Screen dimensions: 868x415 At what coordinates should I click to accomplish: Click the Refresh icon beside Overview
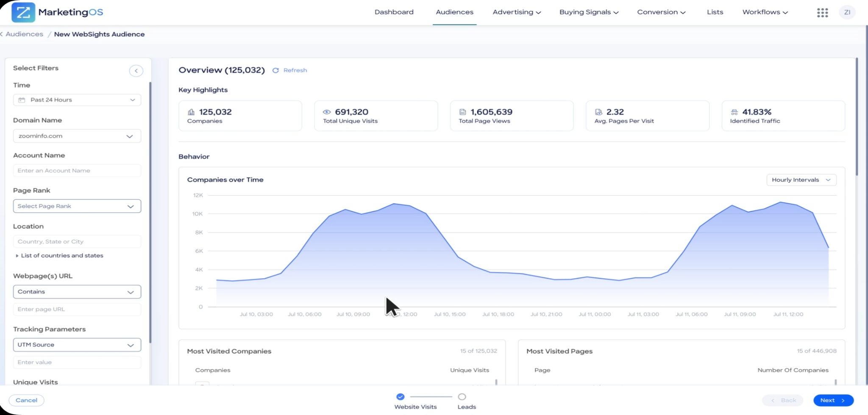point(275,70)
